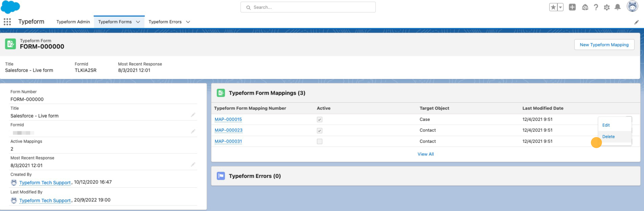Open Typeform Errors (0) related list title

[x=255, y=176]
